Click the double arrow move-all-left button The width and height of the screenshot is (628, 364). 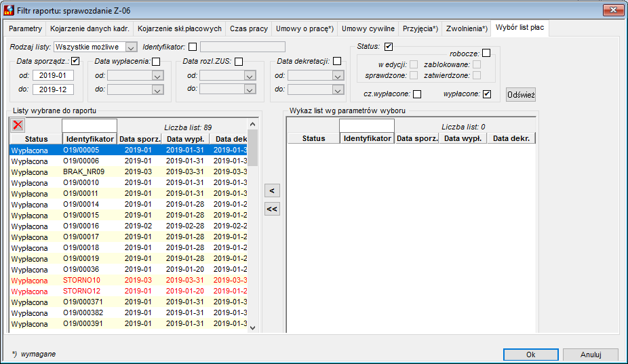pyautogui.click(x=272, y=209)
